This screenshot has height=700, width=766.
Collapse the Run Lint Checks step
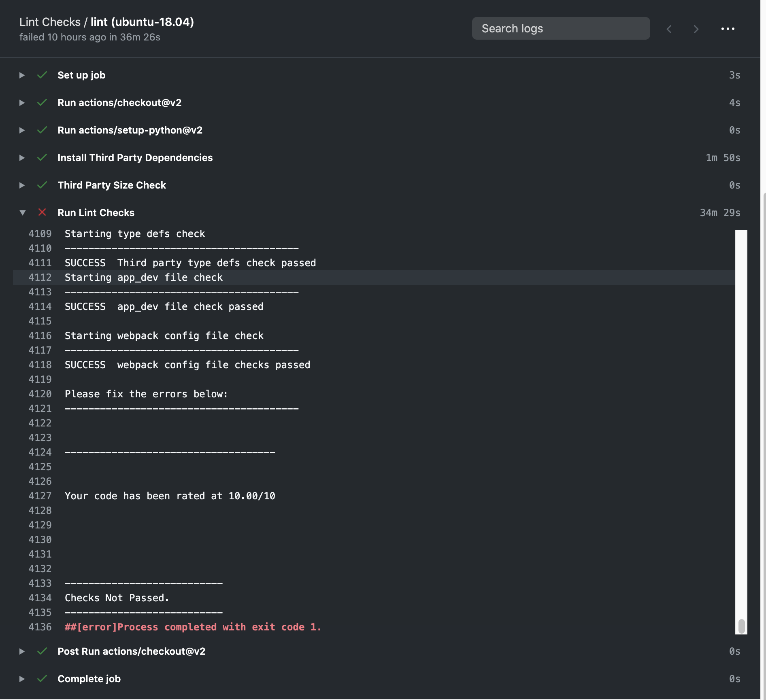(23, 213)
